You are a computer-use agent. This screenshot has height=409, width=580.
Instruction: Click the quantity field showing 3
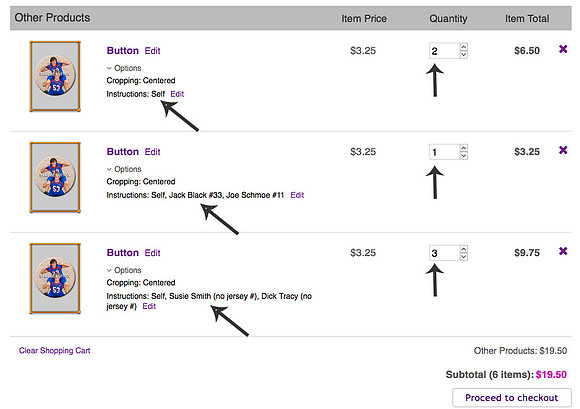pos(444,253)
